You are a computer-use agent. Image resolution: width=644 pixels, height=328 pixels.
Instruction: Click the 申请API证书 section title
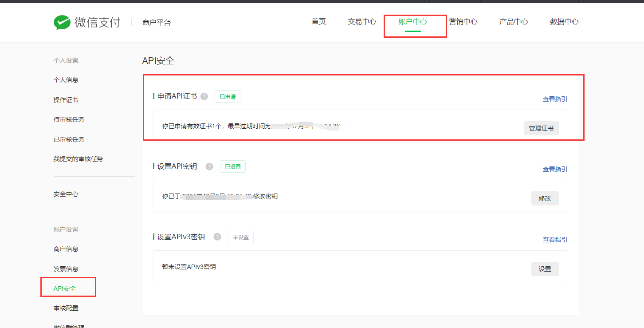point(177,96)
